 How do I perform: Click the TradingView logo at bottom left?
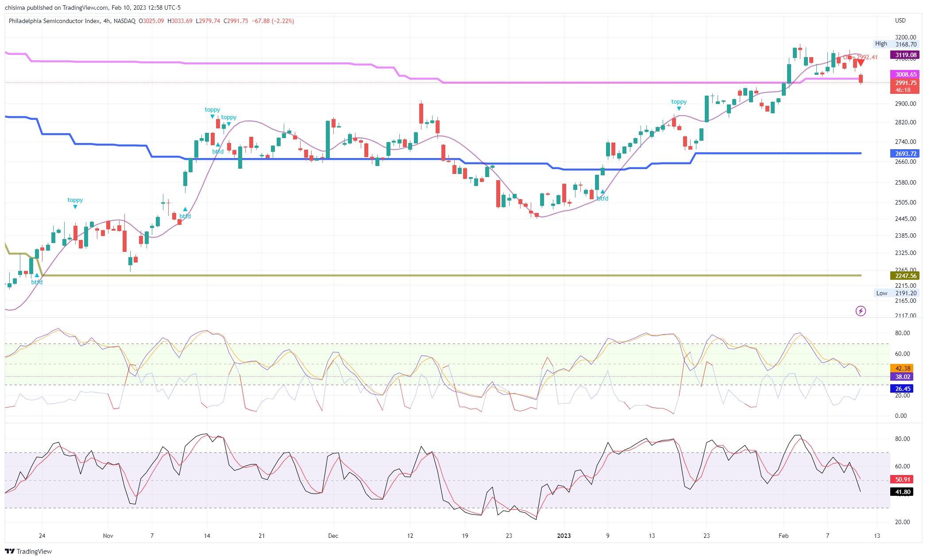28,551
